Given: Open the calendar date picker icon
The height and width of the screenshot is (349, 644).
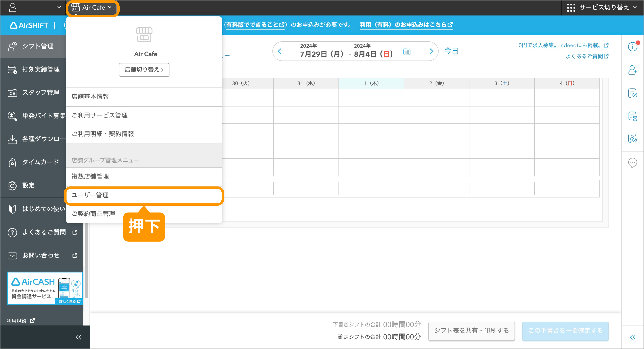Looking at the screenshot, I should pos(407,52).
